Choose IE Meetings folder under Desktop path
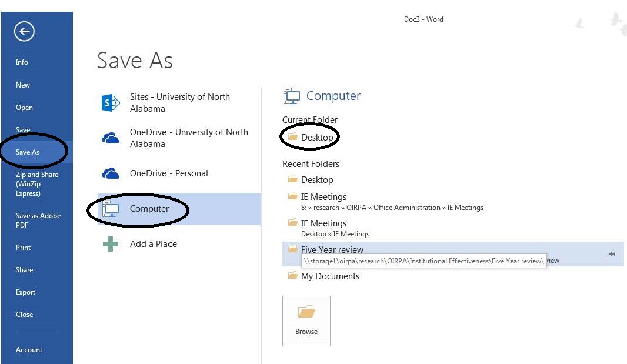This screenshot has height=364, width=627. pyautogui.click(x=323, y=223)
